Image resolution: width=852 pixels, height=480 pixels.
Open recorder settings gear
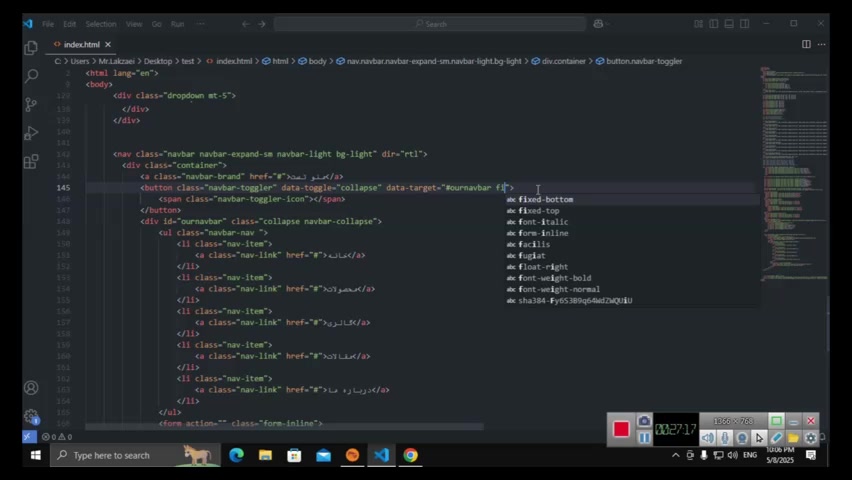(x=811, y=438)
